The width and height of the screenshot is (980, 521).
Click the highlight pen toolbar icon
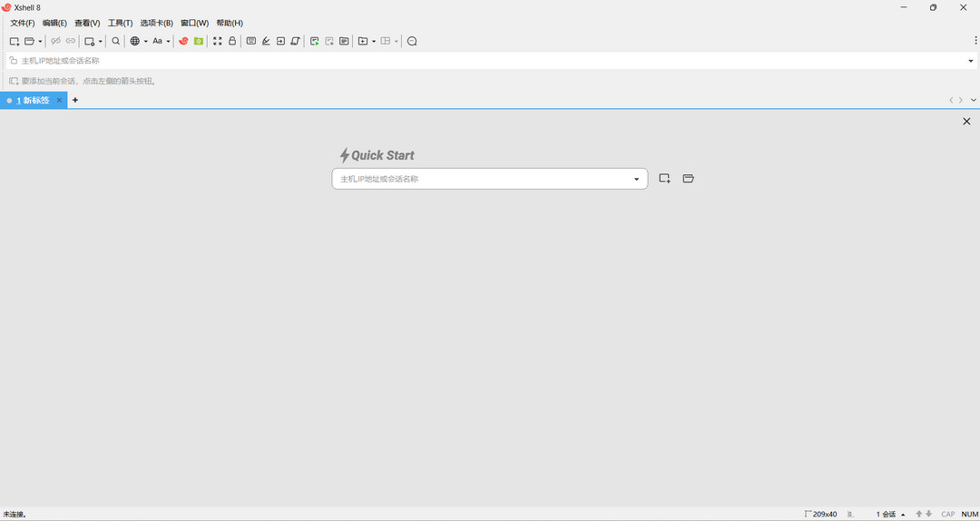click(266, 41)
